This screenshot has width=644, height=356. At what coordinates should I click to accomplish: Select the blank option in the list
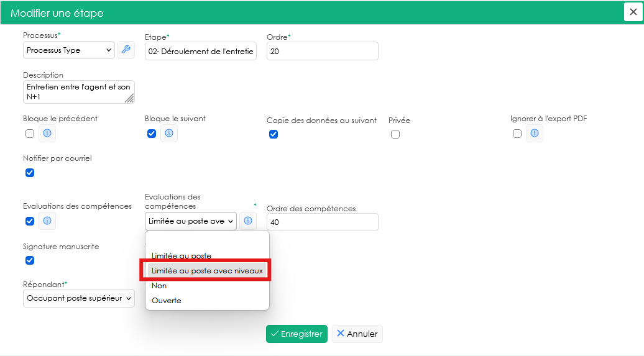[x=207, y=241]
